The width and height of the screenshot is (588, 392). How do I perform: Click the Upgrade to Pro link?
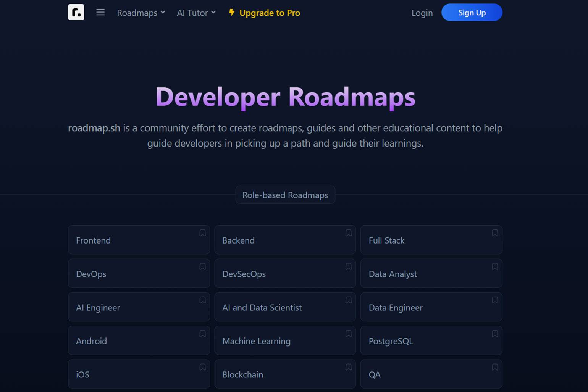[x=270, y=13]
